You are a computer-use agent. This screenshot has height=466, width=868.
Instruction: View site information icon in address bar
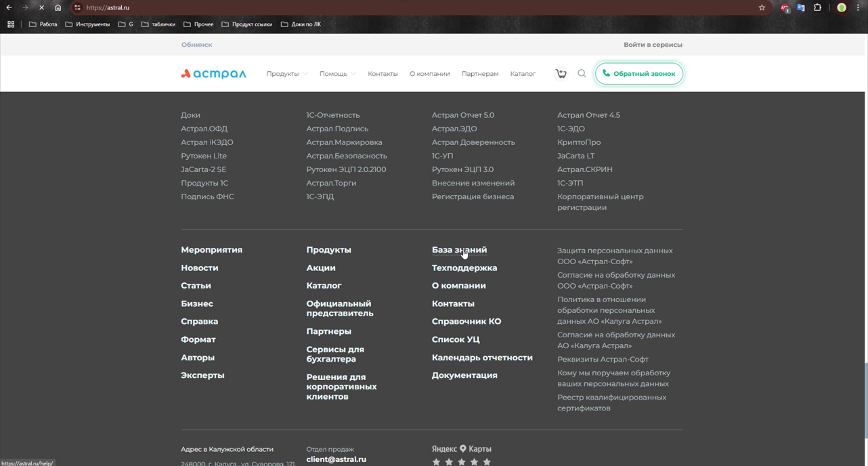77,7
